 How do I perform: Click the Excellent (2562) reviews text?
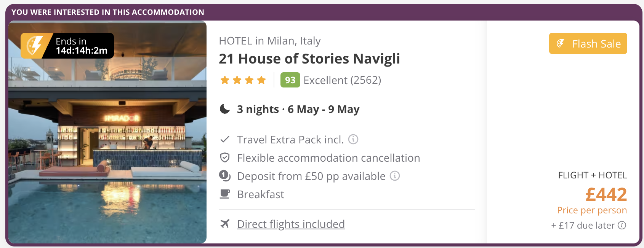tap(342, 80)
